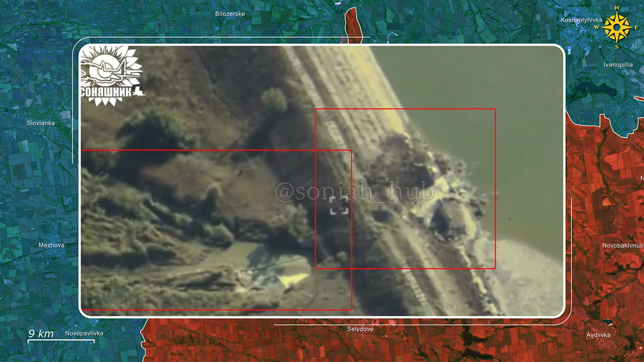644x362 pixels.
Task: Click the Соняшник sunflower logo
Action: (x=111, y=76)
